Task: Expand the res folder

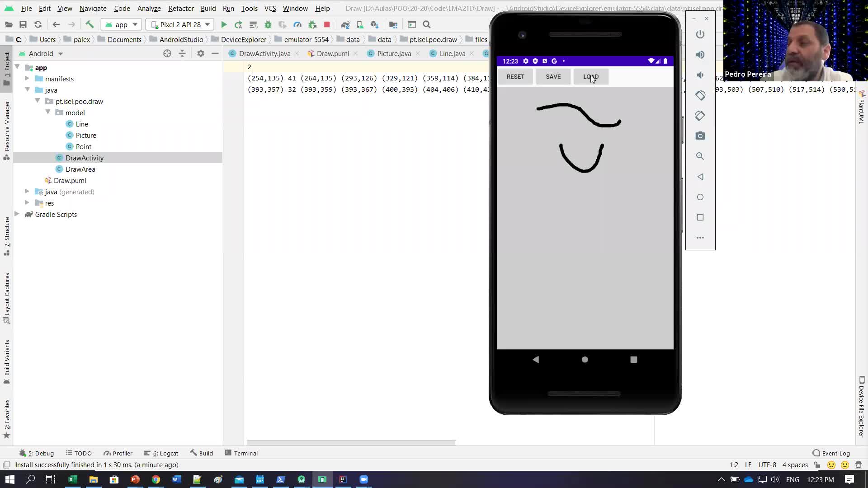Action: click(27, 203)
